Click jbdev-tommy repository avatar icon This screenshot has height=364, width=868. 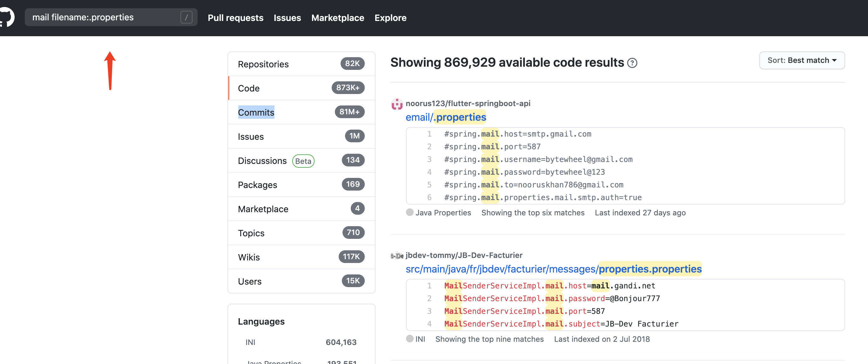397,256
